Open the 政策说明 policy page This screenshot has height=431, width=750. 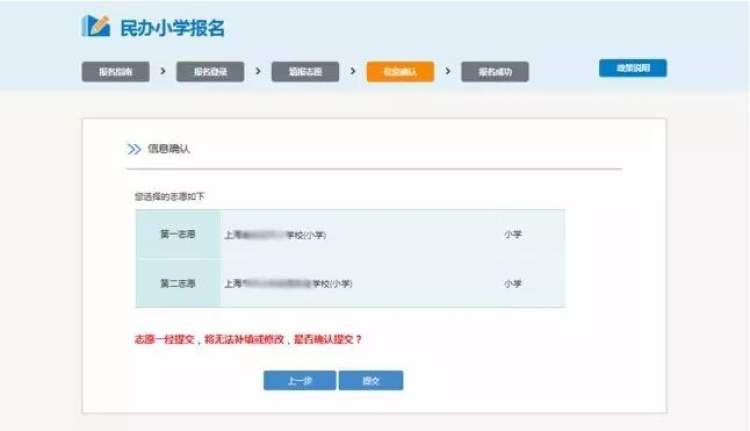(x=632, y=68)
